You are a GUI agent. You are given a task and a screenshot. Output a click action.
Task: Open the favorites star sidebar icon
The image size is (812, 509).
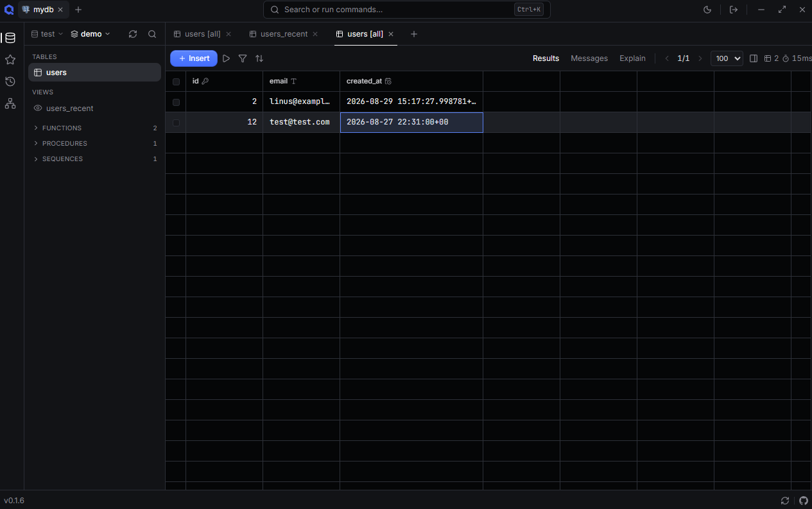tap(10, 60)
